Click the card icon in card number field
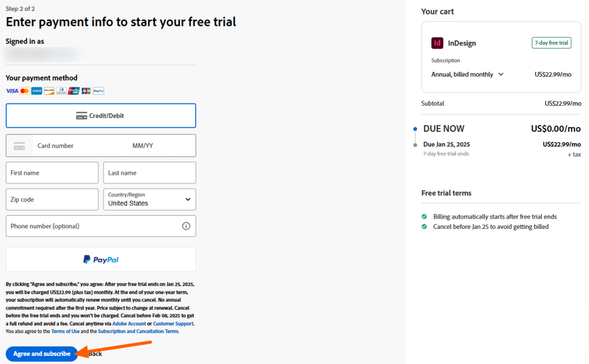 pos(19,145)
